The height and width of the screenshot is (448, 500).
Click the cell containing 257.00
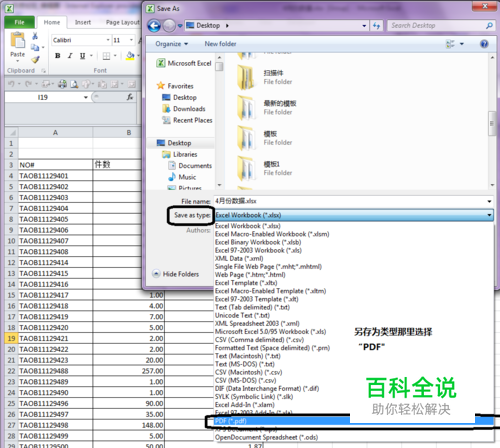pyautogui.click(x=128, y=371)
